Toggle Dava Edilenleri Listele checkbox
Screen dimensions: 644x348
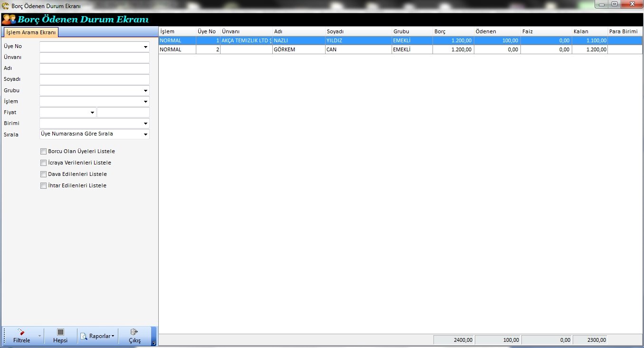[x=44, y=174]
